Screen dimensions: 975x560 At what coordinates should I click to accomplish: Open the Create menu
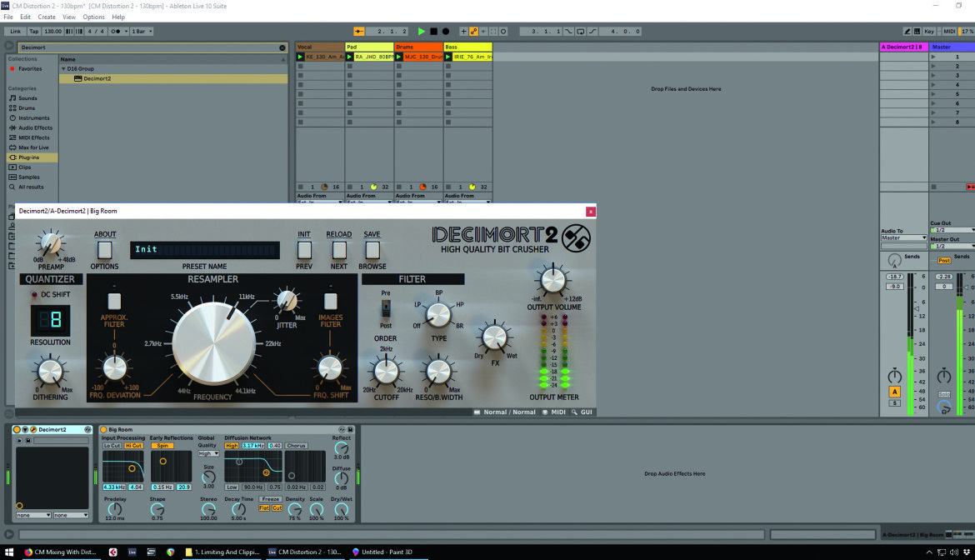(47, 17)
